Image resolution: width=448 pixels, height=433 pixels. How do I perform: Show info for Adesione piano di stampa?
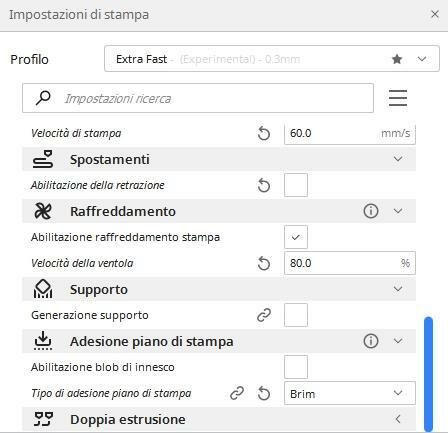click(x=371, y=341)
